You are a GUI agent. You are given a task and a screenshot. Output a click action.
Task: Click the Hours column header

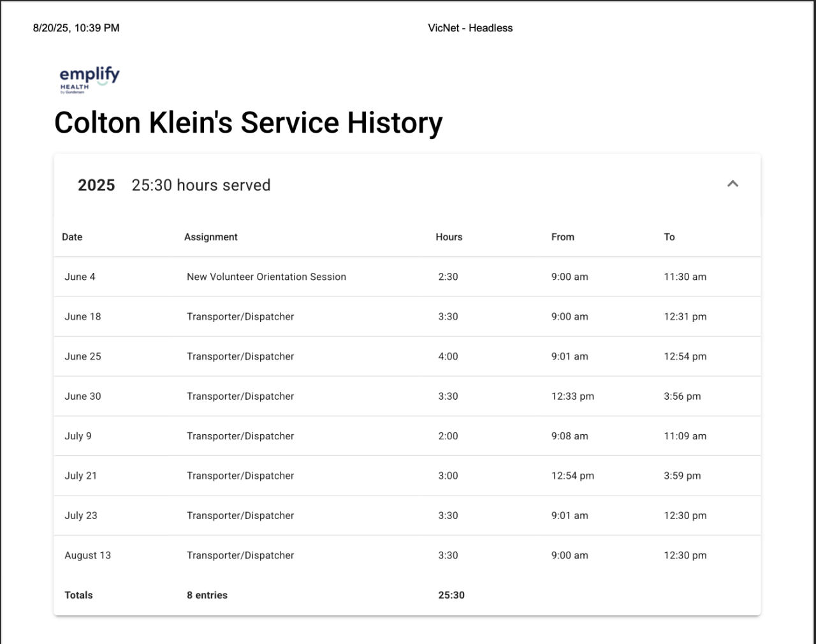(449, 237)
